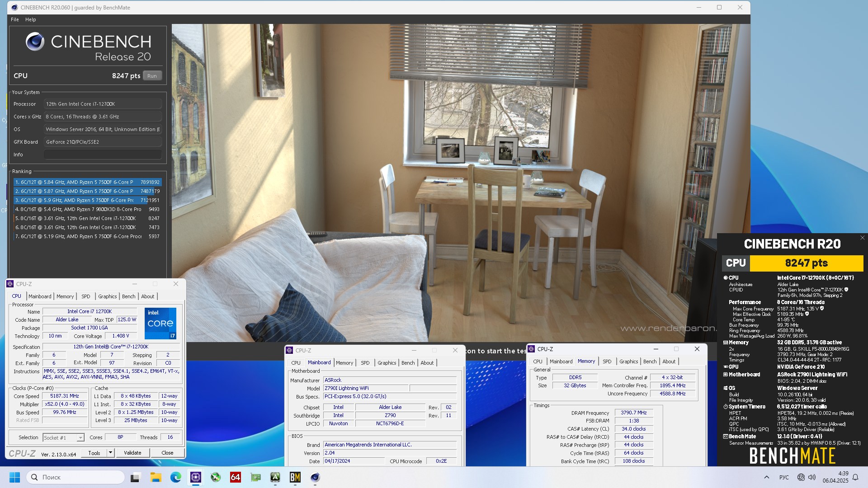Viewport: 868px width, 488px height.
Task: Click the Поиск taskbar search box
Action: click(x=75, y=477)
